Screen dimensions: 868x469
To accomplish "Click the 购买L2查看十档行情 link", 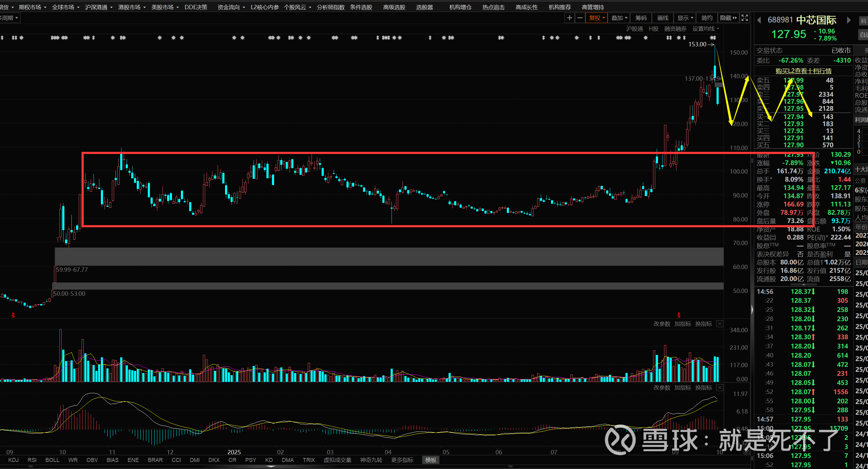I will coord(803,71).
